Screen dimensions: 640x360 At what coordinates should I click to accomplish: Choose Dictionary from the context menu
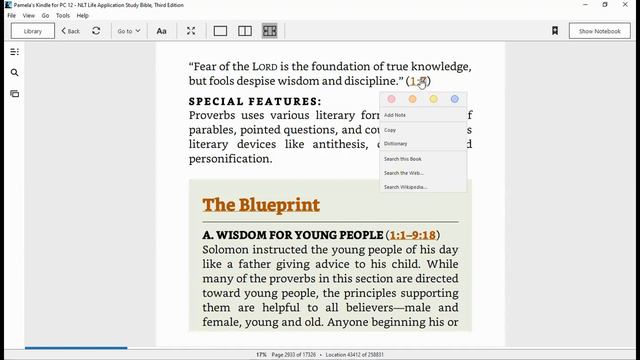[x=423, y=144]
